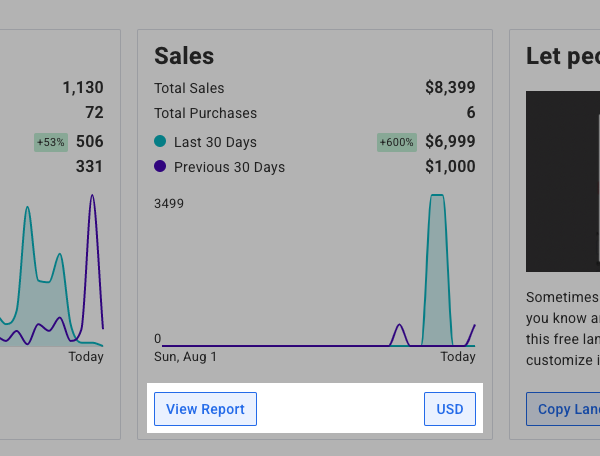The image size is (600, 456).
Task: Click the $6,999 last 30 days amount
Action: click(x=450, y=142)
